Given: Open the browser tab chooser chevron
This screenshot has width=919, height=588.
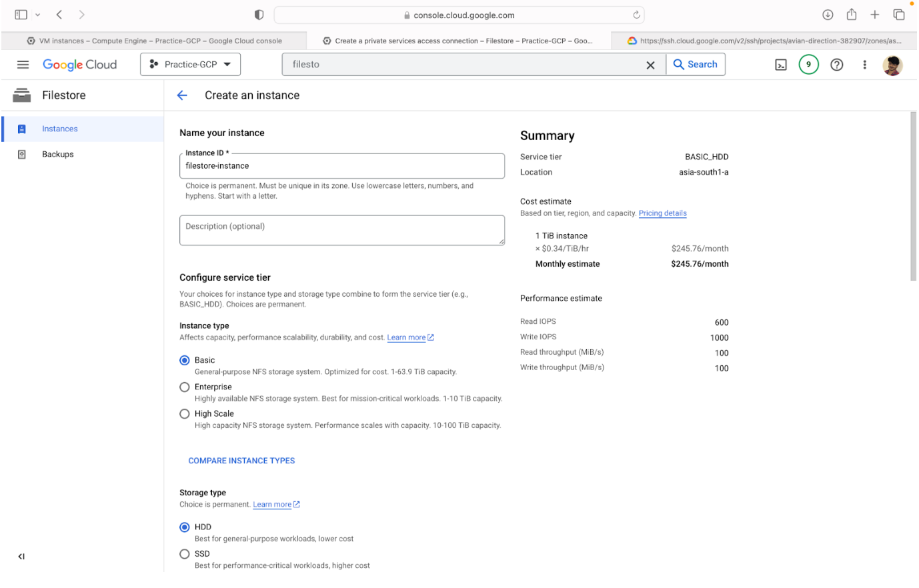Looking at the screenshot, I should [x=37, y=14].
